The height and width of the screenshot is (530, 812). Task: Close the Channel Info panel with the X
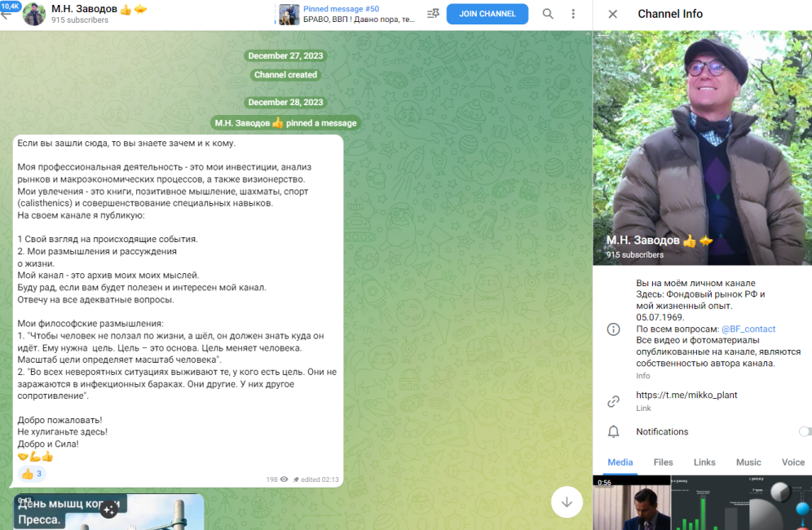pyautogui.click(x=612, y=14)
